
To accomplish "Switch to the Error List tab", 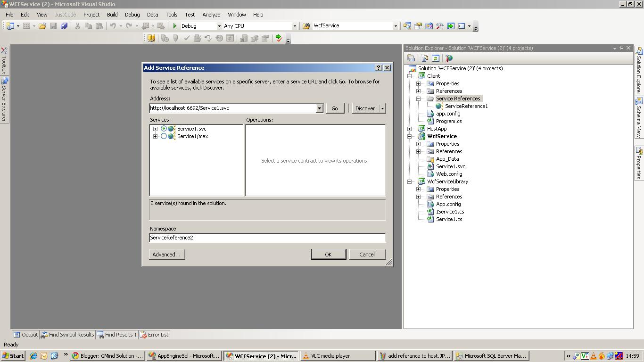I will [154, 335].
